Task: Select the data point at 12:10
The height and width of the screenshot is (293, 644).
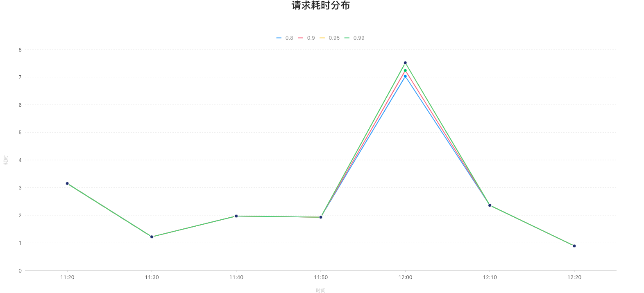Action: tap(490, 205)
